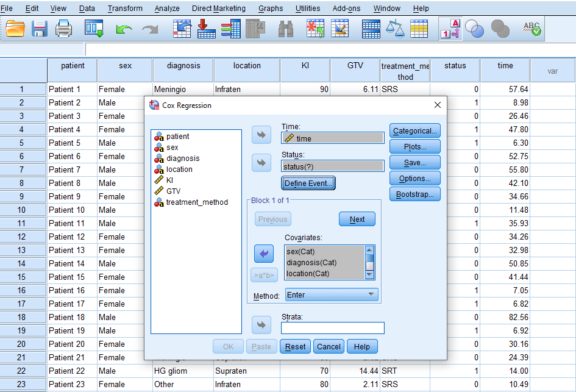This screenshot has width=576, height=392.
Task: Click the arrow button beside the Strata field
Action: coord(261,325)
